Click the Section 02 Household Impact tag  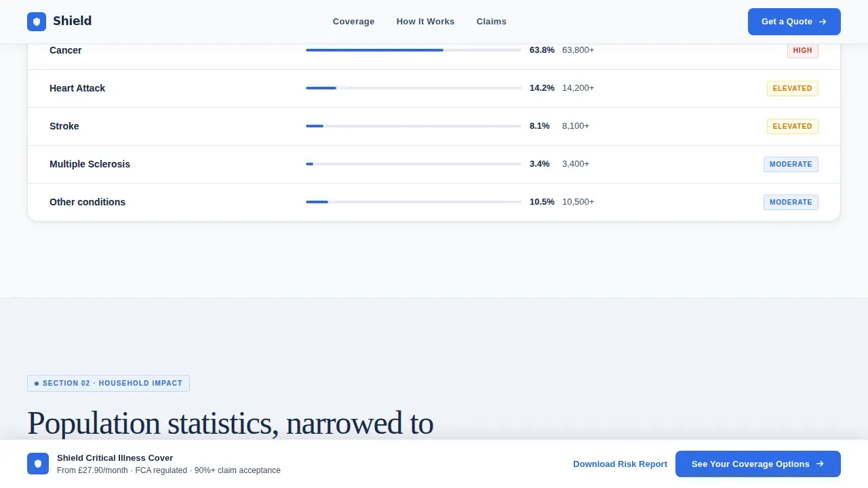108,383
